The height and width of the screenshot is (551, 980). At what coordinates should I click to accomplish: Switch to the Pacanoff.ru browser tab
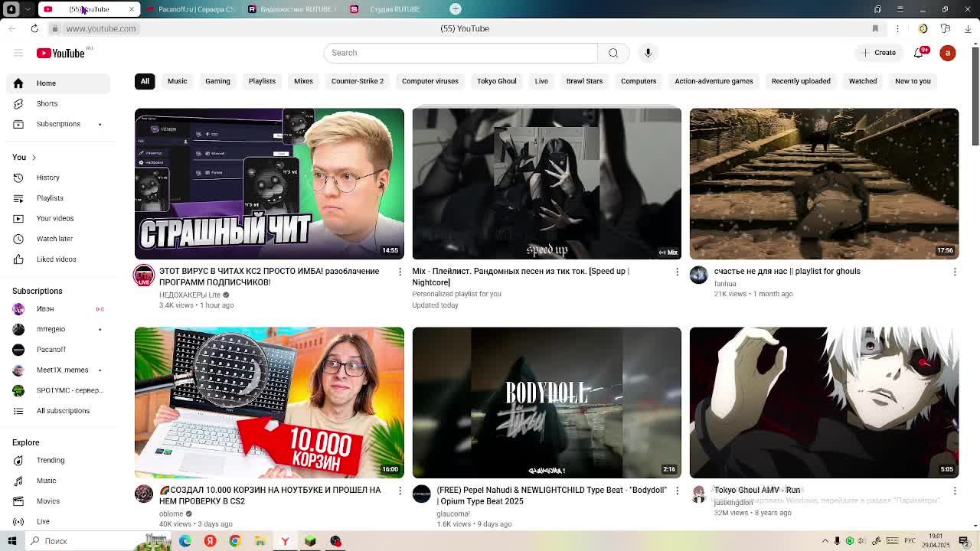click(x=191, y=9)
